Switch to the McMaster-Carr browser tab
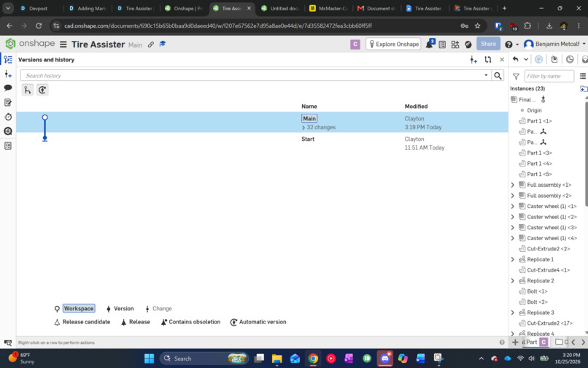This screenshot has height=368, width=588. tap(328, 8)
